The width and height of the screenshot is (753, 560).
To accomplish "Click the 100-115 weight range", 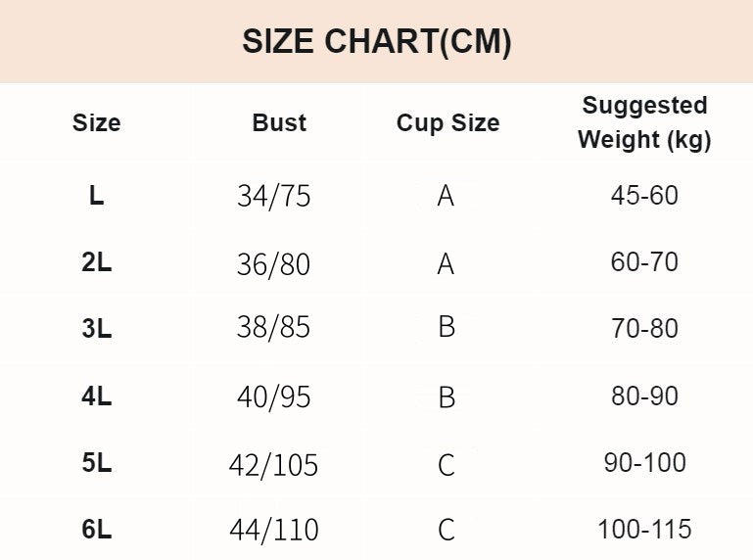I will click(644, 530).
